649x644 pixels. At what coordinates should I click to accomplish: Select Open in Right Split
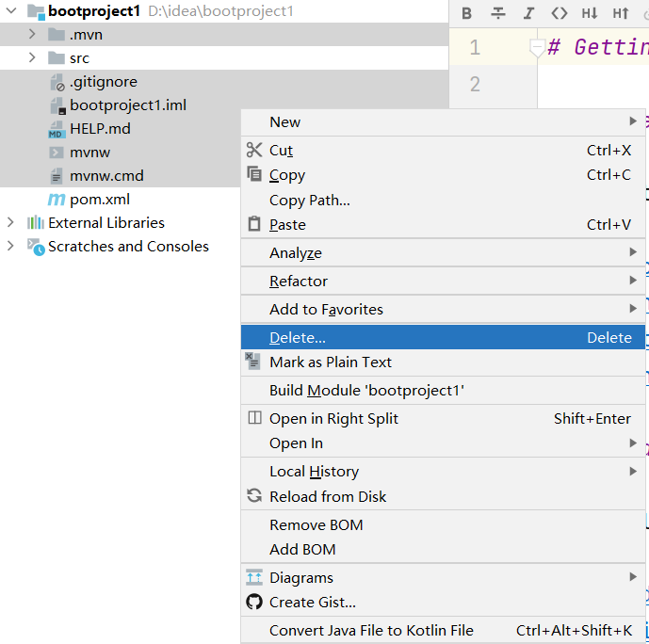coord(333,418)
